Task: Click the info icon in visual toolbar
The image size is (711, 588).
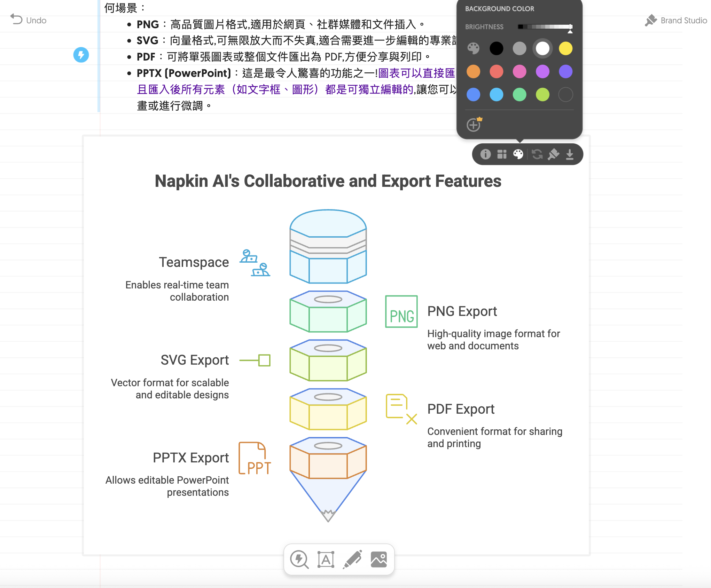Action: [485, 154]
